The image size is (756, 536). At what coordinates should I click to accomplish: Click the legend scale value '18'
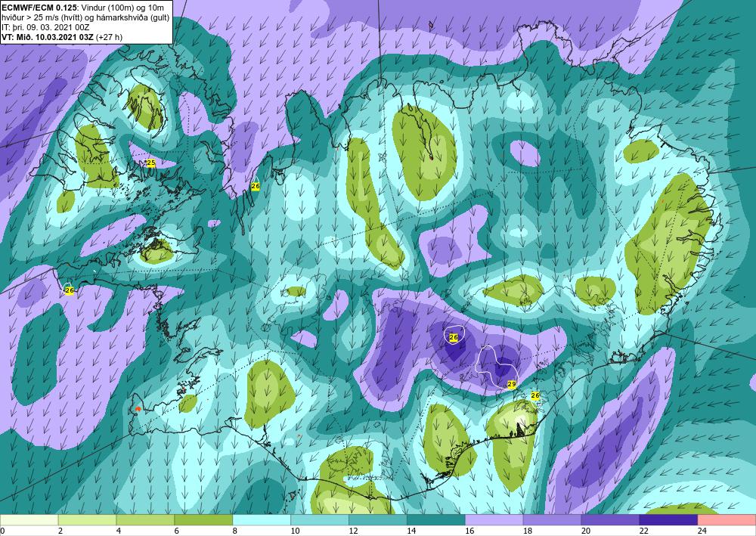(528, 531)
